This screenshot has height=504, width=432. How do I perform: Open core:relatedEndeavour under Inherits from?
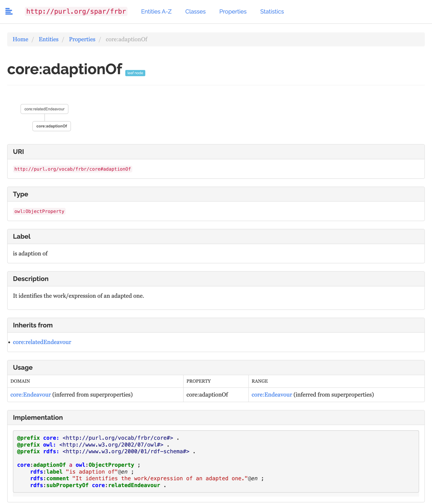(x=42, y=342)
